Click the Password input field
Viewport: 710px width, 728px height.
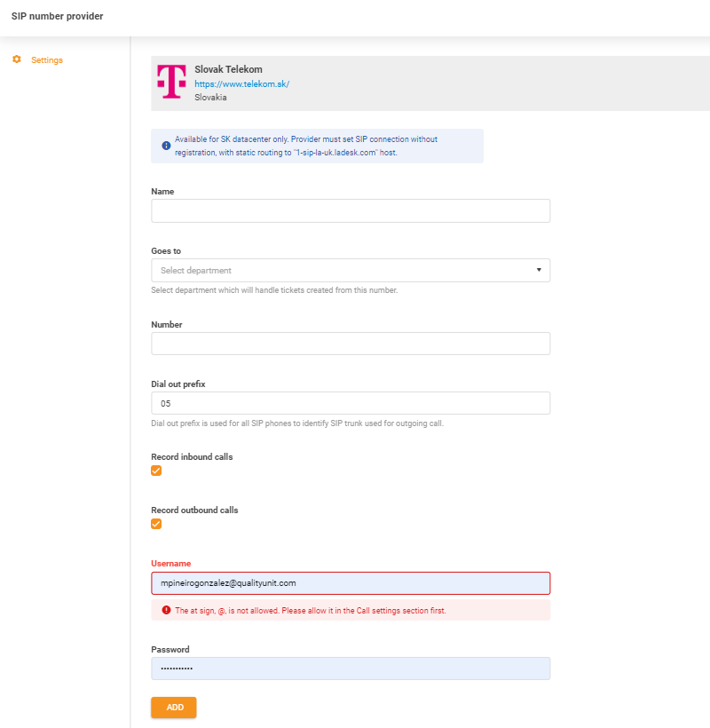pos(351,668)
